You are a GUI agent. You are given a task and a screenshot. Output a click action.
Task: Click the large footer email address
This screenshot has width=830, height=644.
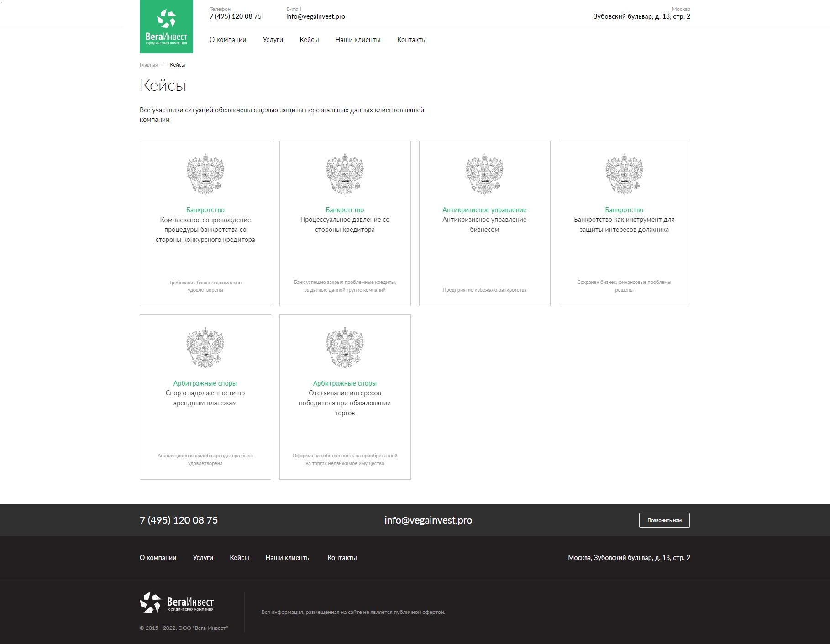point(428,520)
